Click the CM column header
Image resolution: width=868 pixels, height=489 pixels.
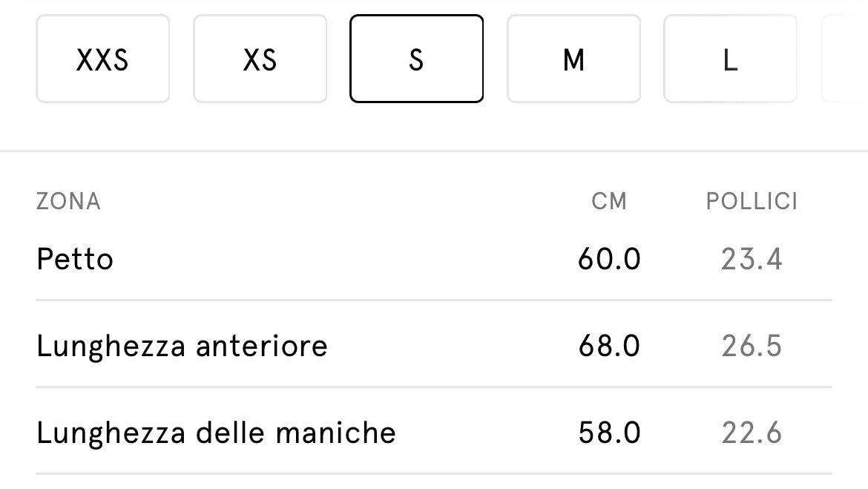[x=609, y=201]
